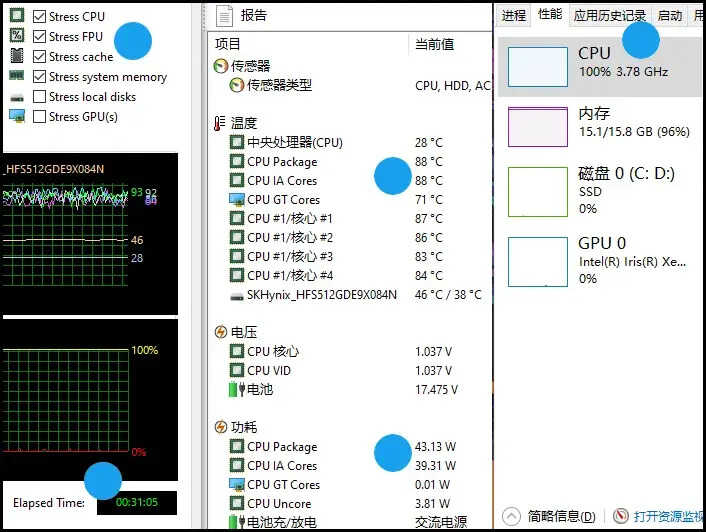
Task: Click the percent icon beside Stress FPU
Action: [17, 35]
